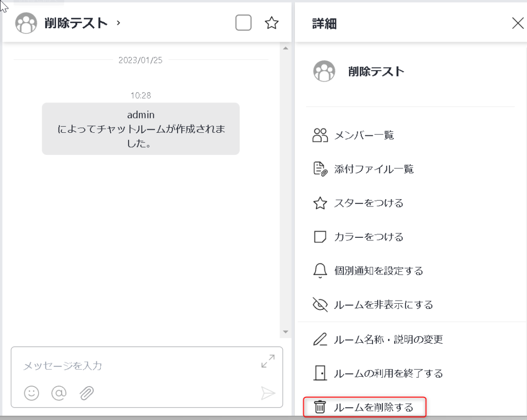The width and height of the screenshot is (527, 420).
Task: Click the 詳細 panel heading
Action: pyautogui.click(x=324, y=24)
